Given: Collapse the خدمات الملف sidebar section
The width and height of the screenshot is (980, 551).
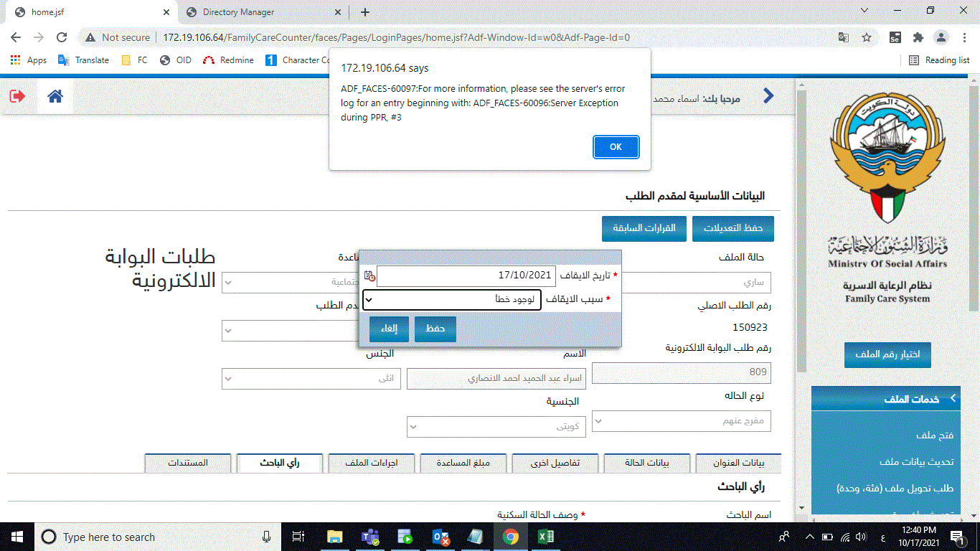Looking at the screenshot, I should (953, 398).
